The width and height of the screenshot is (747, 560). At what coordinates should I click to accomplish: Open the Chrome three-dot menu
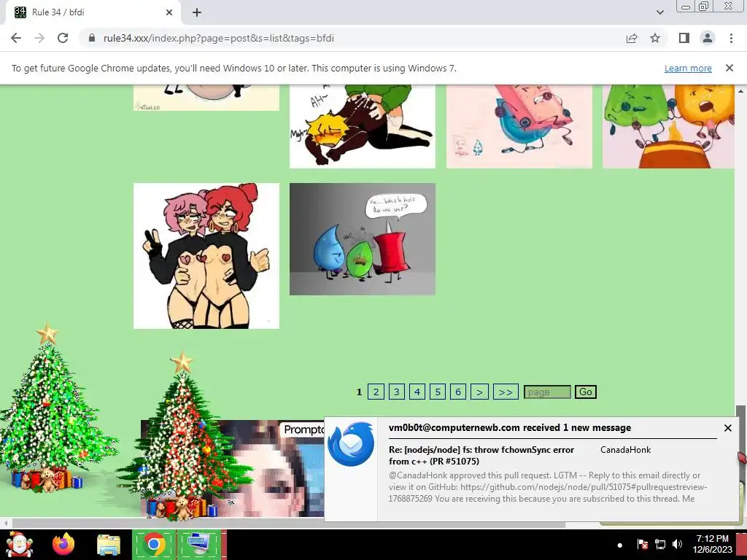tap(731, 38)
